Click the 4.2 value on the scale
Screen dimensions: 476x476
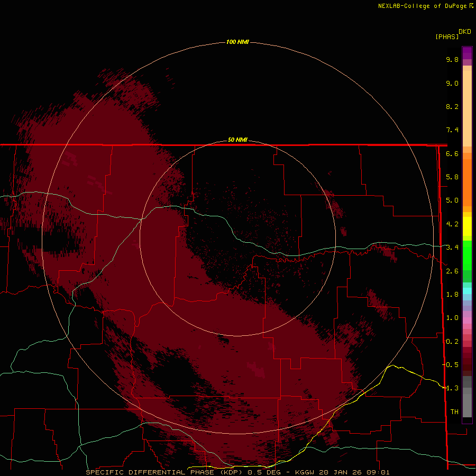(x=452, y=224)
